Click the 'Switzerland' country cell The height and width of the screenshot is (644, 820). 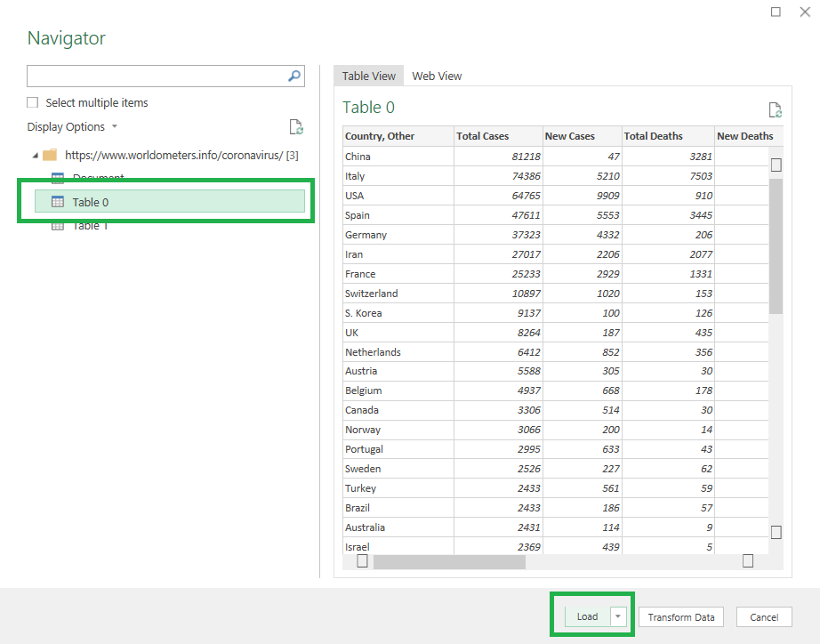[398, 294]
